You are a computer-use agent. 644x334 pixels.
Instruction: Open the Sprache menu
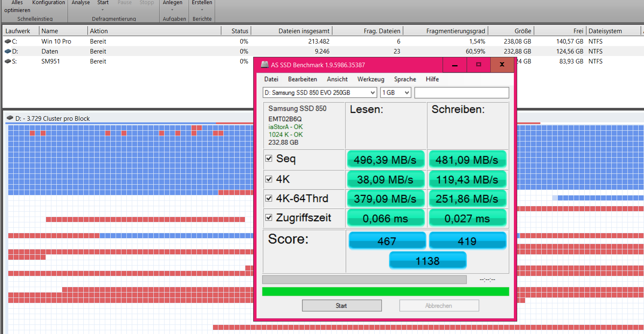click(x=405, y=79)
